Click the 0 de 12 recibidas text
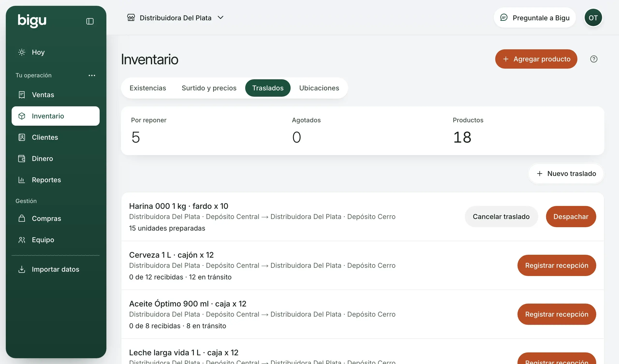The height and width of the screenshot is (364, 619). tap(156, 277)
